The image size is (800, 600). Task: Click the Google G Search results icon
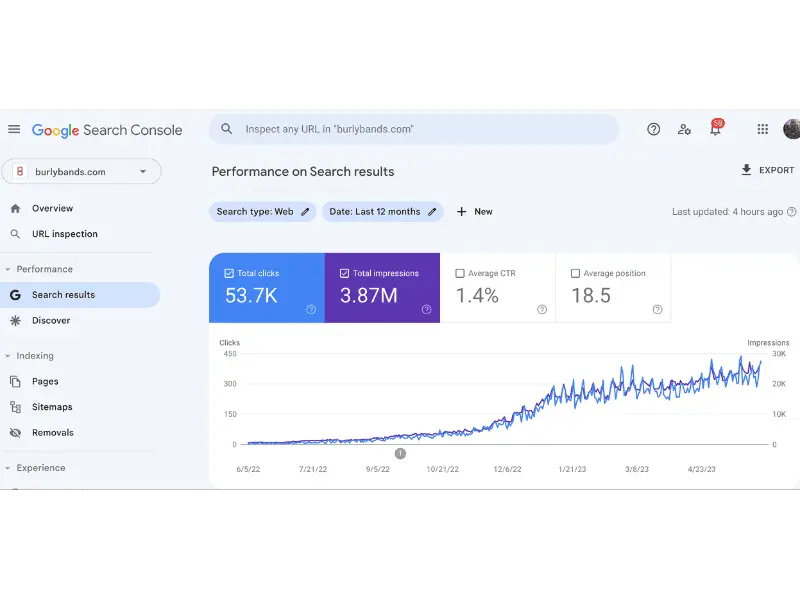(15, 295)
